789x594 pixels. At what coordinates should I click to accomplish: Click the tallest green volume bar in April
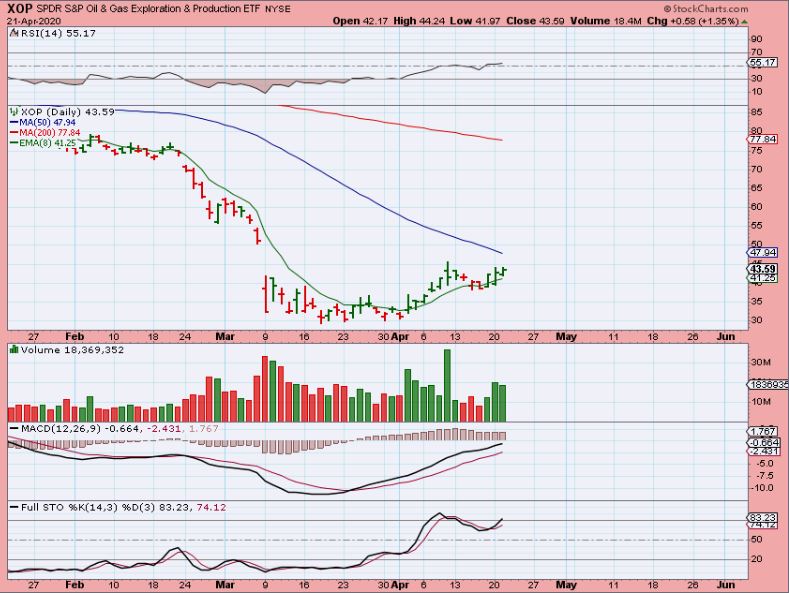(x=447, y=386)
